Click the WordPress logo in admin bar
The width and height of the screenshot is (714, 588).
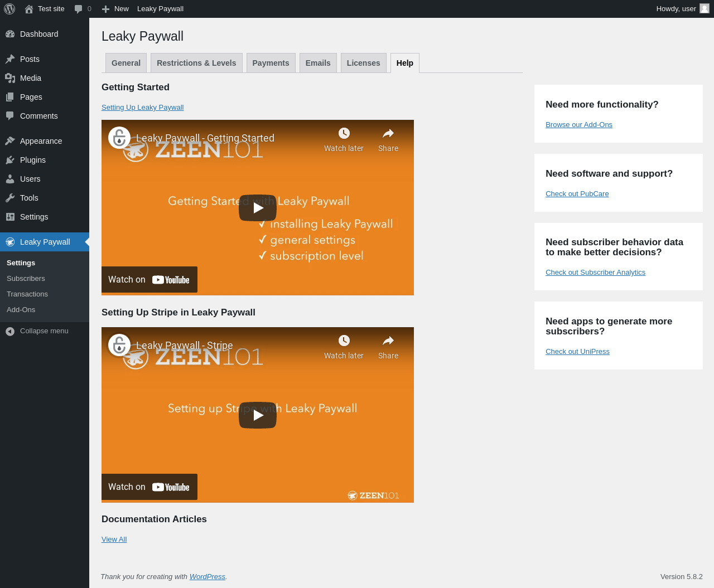(x=9, y=9)
